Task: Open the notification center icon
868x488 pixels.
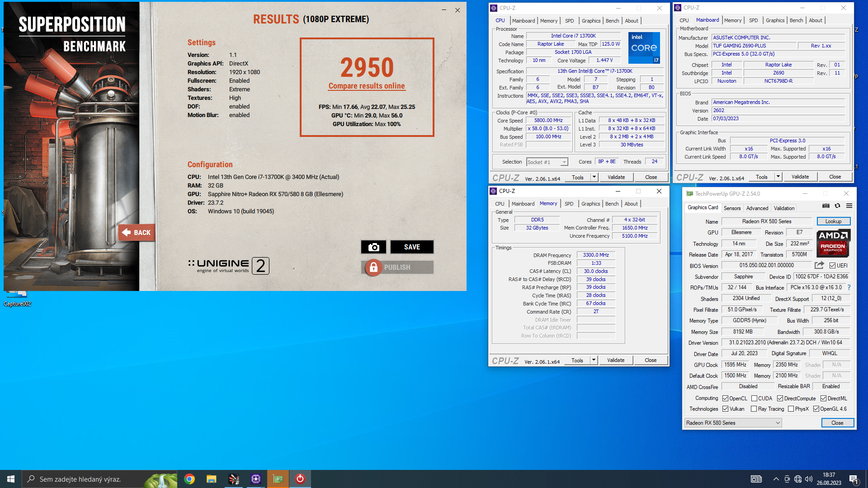Action: [854, 479]
